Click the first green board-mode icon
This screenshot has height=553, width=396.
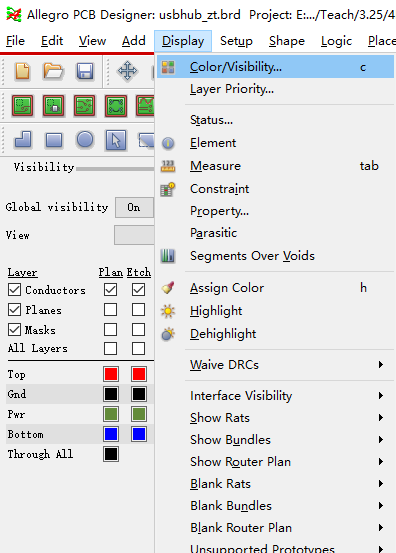[23, 105]
